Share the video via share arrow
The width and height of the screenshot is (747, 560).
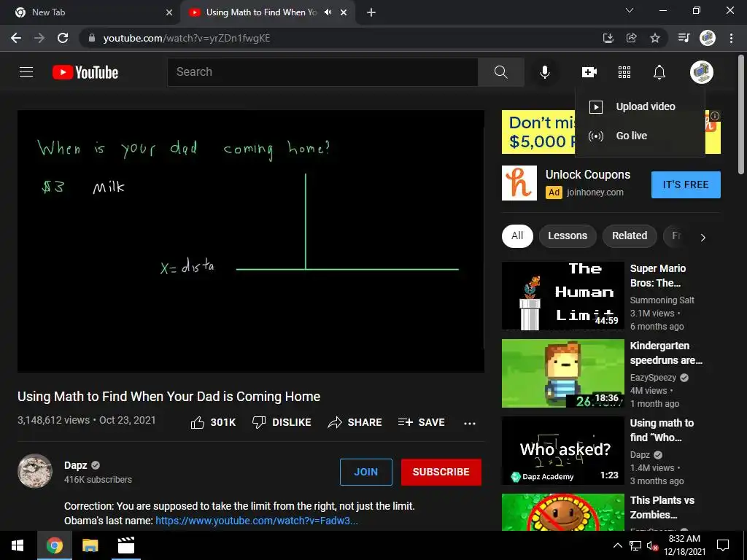[x=355, y=422]
